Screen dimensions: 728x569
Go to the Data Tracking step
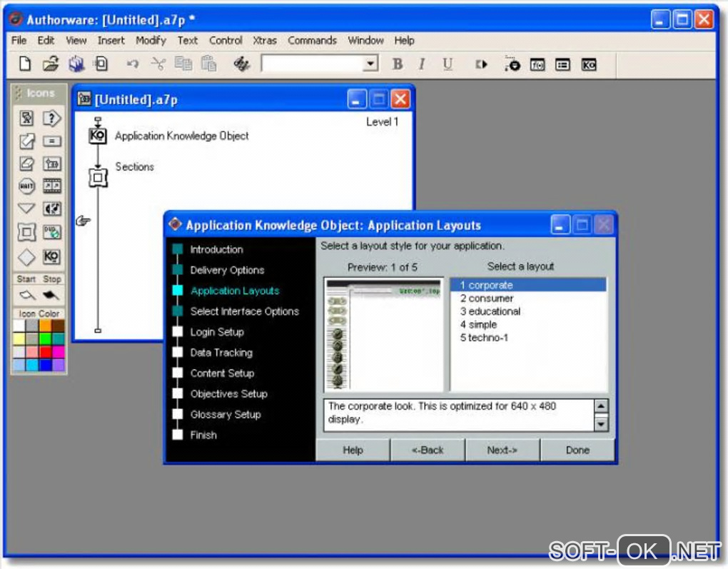221,353
